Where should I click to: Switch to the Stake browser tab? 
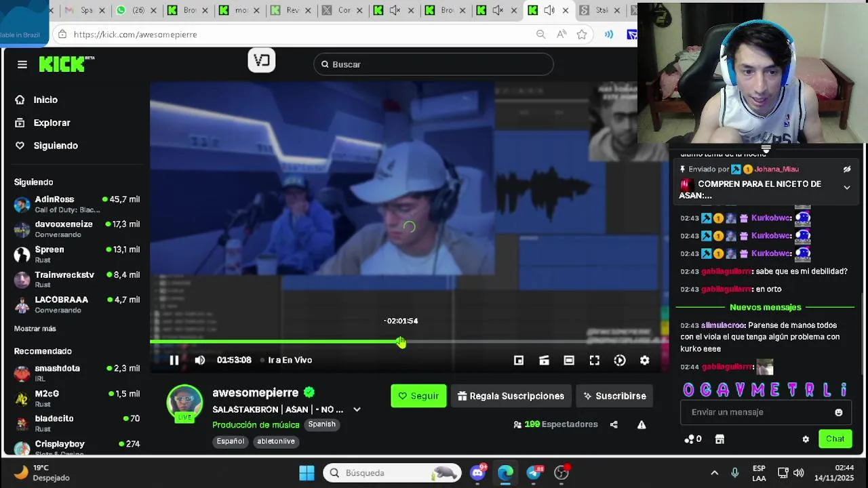click(x=600, y=10)
